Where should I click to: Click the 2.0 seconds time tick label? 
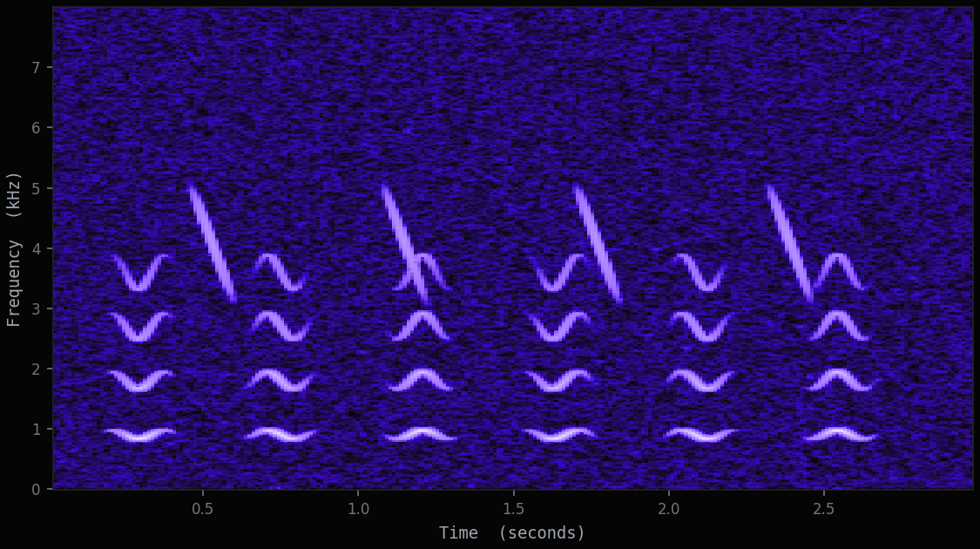pyautogui.click(x=669, y=508)
